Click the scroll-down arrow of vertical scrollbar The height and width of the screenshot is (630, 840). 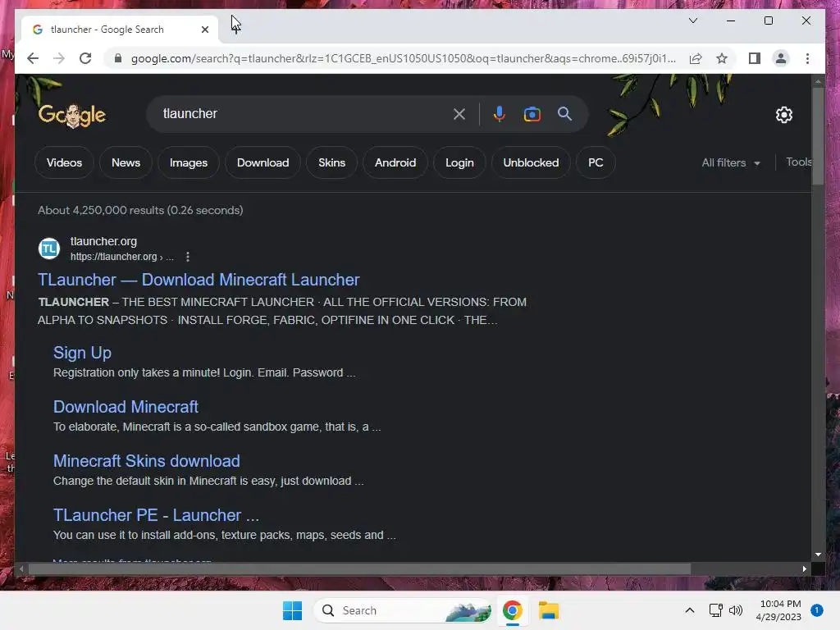[818, 555]
